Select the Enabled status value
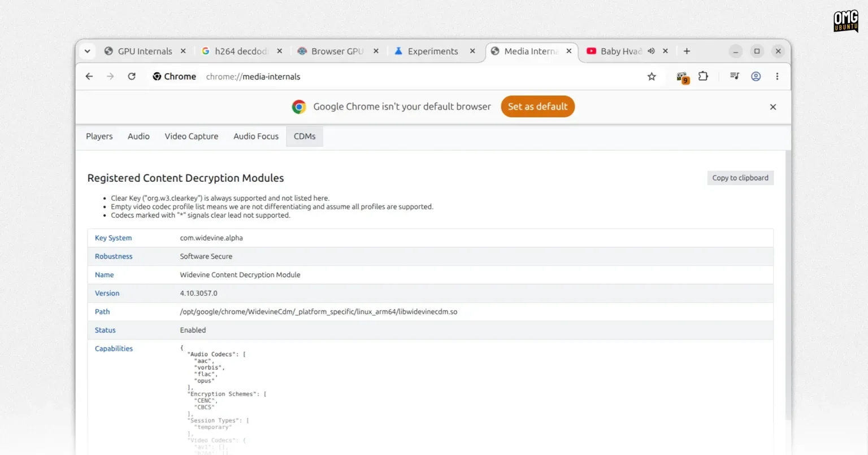 193,330
